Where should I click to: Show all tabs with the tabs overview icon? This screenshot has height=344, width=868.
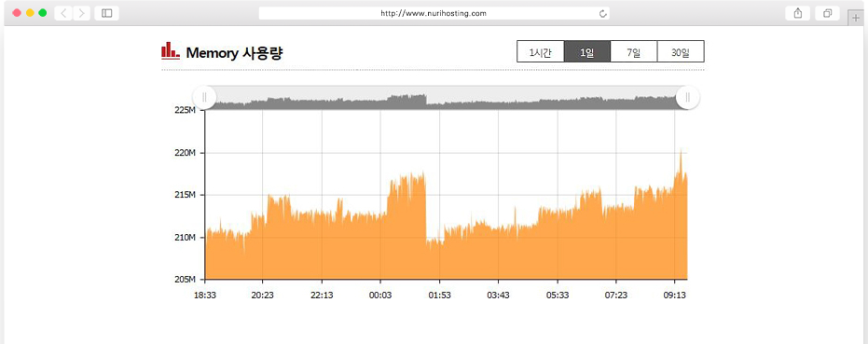coord(828,13)
